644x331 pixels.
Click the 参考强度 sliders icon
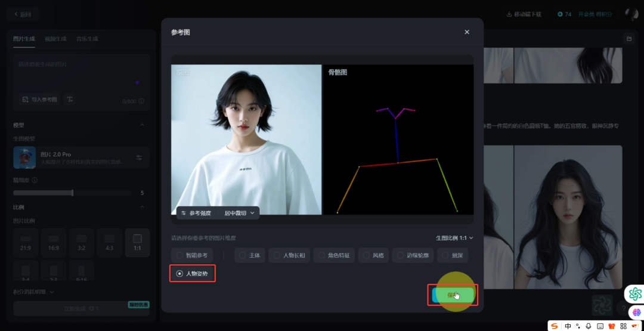[x=184, y=213]
